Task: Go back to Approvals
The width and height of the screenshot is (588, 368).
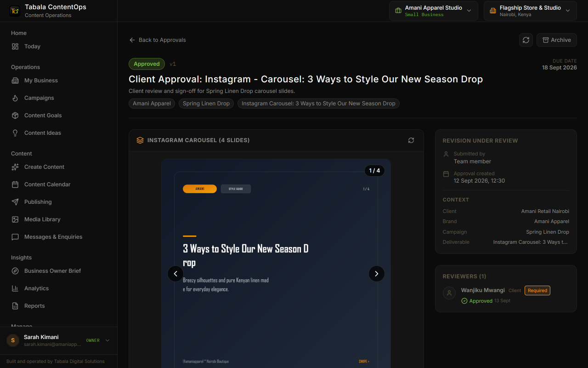Action: 158,40
